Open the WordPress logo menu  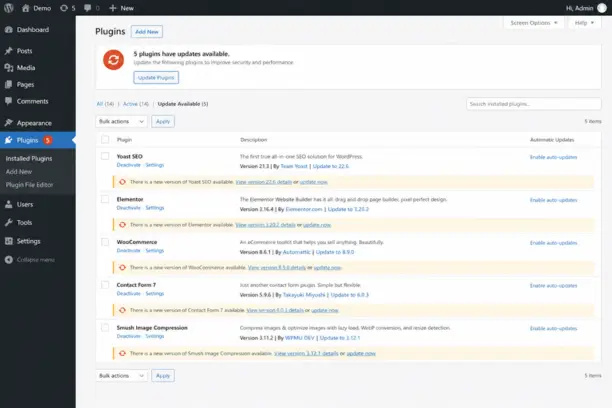pos(9,8)
